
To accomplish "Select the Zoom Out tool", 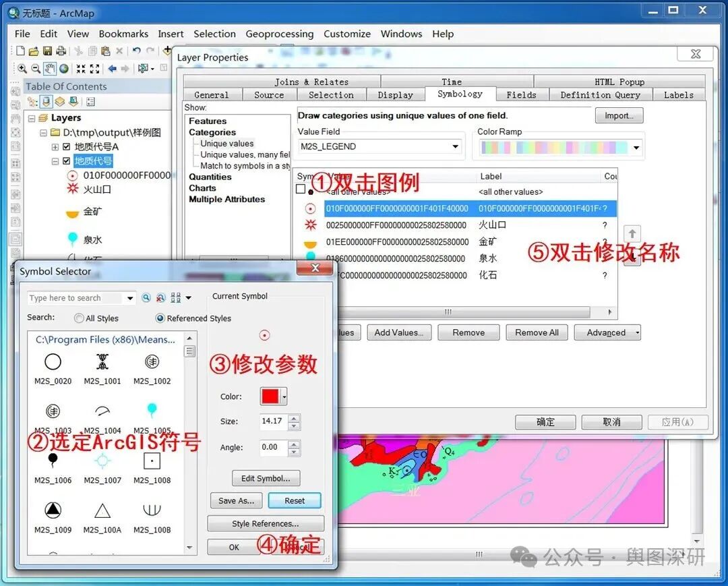I will (x=35, y=69).
